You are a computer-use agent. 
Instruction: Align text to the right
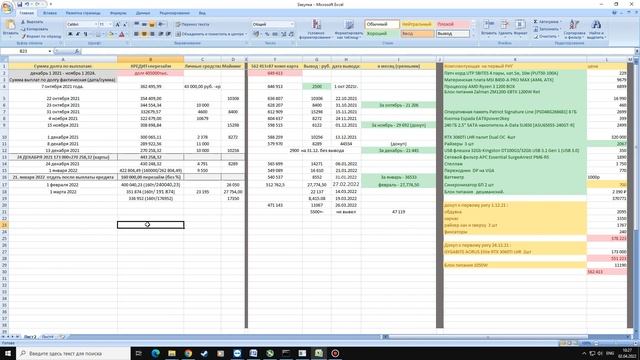pos(152,34)
